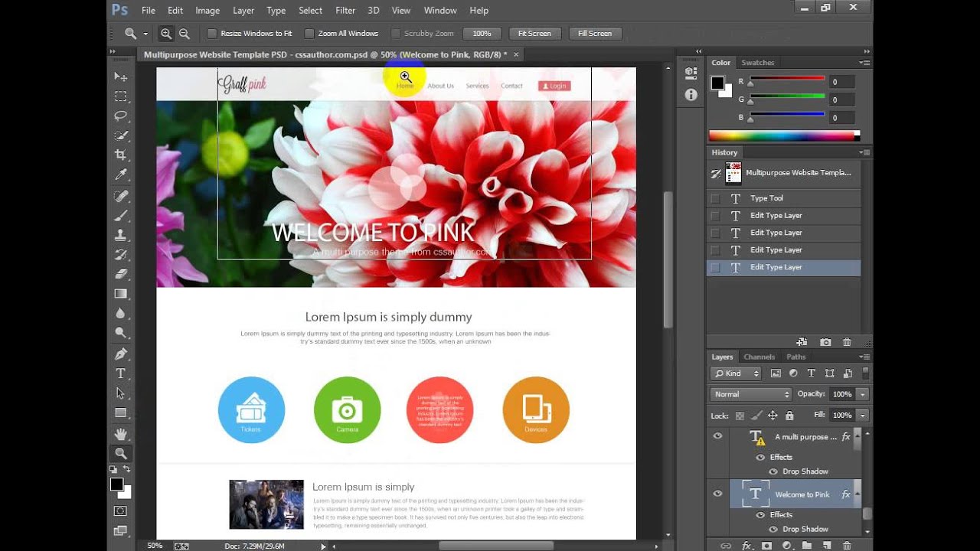980x551 pixels.
Task: Create a new group folder in Layers
Action: pyautogui.click(x=806, y=546)
